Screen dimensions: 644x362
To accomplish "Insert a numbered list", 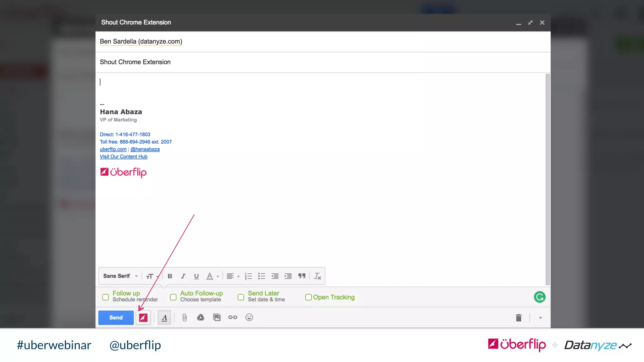I will (248, 276).
